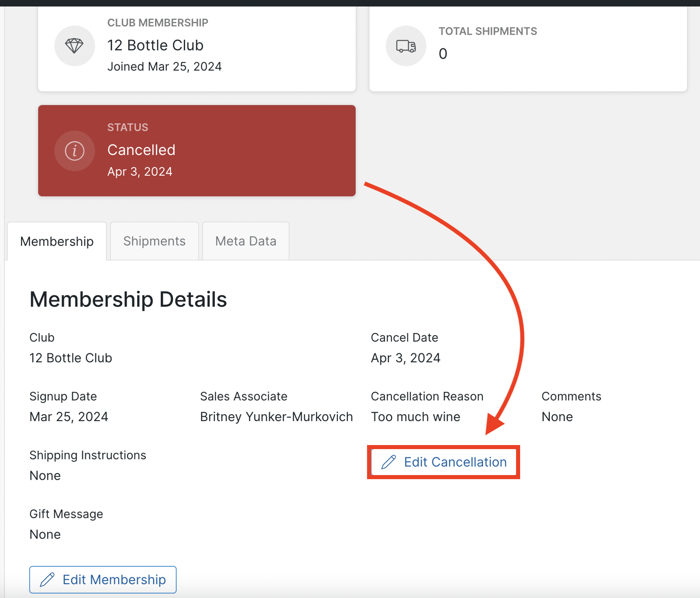Image resolution: width=700 pixels, height=598 pixels.
Task: Click the Signup Date value
Action: pyautogui.click(x=68, y=416)
